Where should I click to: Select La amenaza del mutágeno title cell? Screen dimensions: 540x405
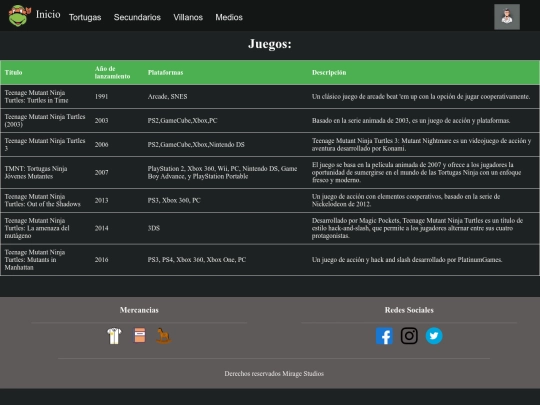point(46,228)
